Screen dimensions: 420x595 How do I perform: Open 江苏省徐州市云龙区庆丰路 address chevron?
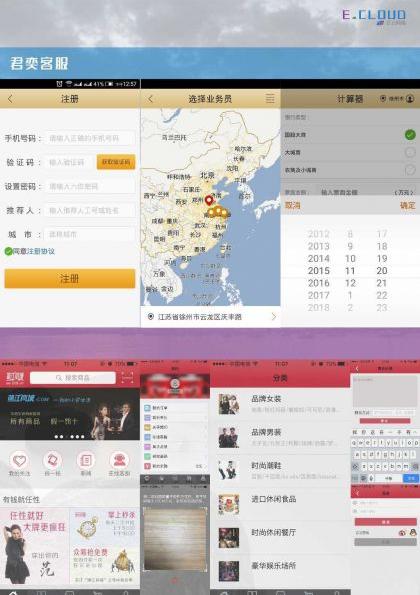[274, 316]
